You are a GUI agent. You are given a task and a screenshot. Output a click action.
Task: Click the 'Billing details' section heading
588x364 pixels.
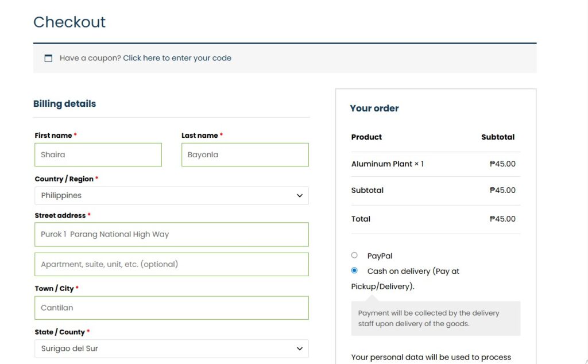(x=64, y=104)
